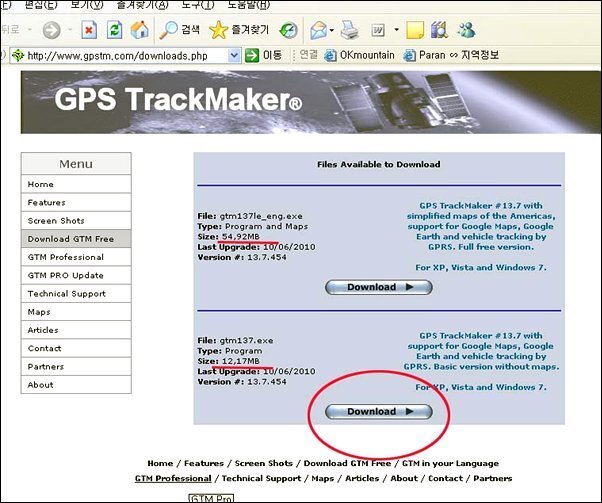Image resolution: width=602 pixels, height=503 pixels.
Task: Download gtm137.exe with Download button
Action: [379, 412]
